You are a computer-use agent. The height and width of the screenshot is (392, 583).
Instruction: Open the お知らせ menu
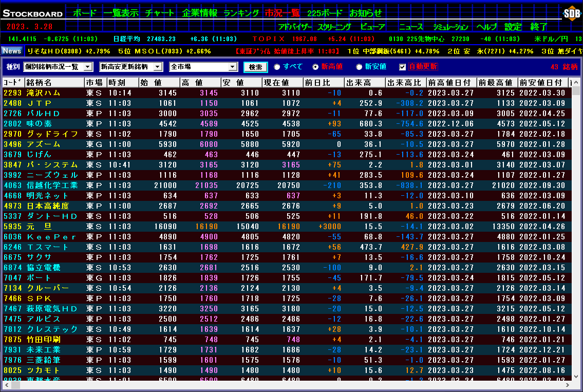(366, 13)
